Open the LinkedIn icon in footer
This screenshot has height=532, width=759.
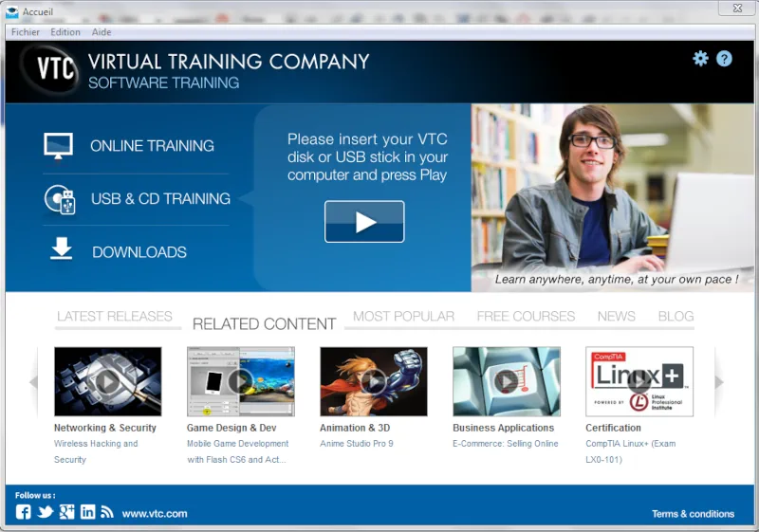[87, 512]
